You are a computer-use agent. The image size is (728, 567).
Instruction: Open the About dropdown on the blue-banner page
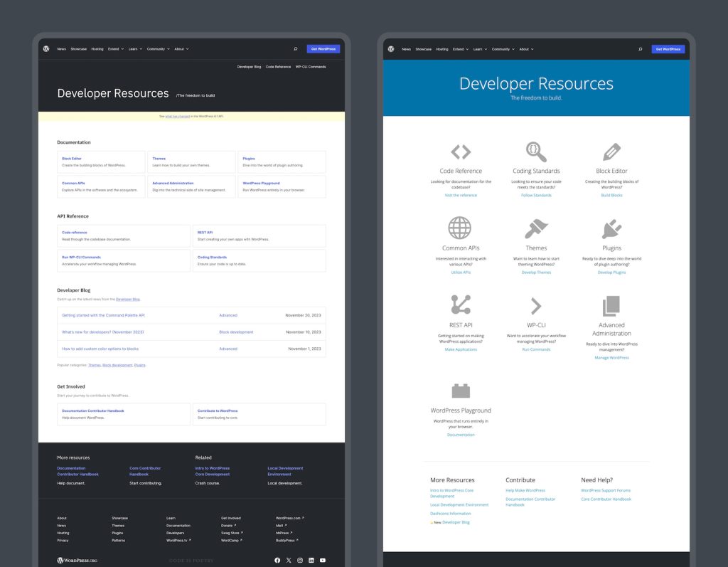point(525,49)
